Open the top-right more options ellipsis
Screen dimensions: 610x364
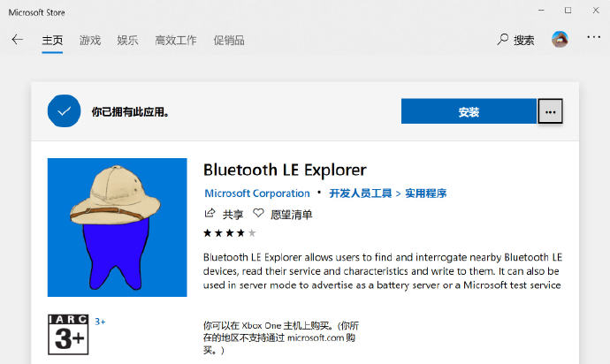point(594,37)
